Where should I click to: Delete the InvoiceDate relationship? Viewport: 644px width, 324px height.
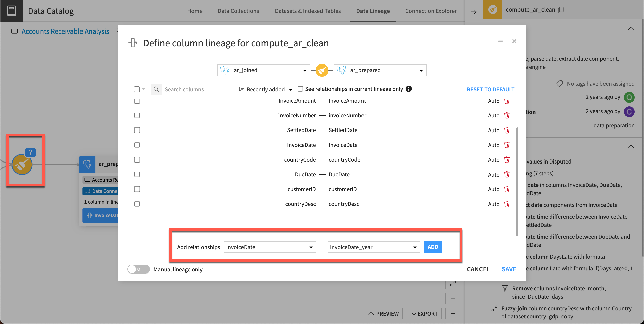(507, 145)
